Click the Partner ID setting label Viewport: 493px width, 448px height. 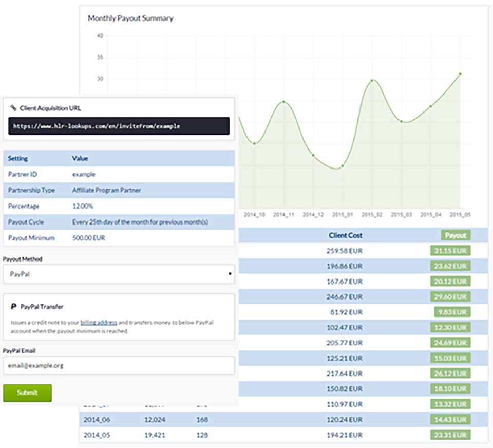pyautogui.click(x=23, y=174)
